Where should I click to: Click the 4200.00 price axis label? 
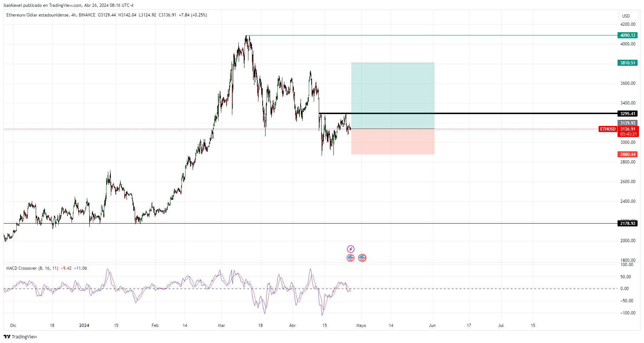(628, 24)
